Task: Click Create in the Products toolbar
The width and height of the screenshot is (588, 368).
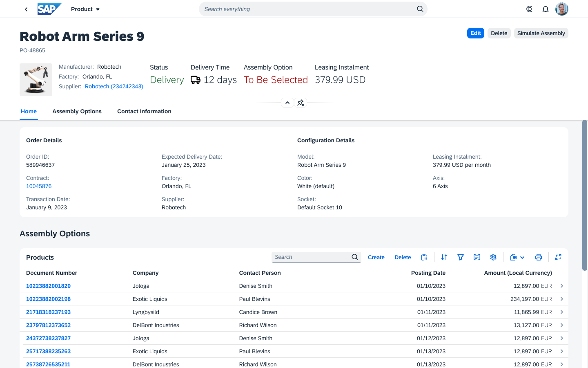Action: (376, 257)
